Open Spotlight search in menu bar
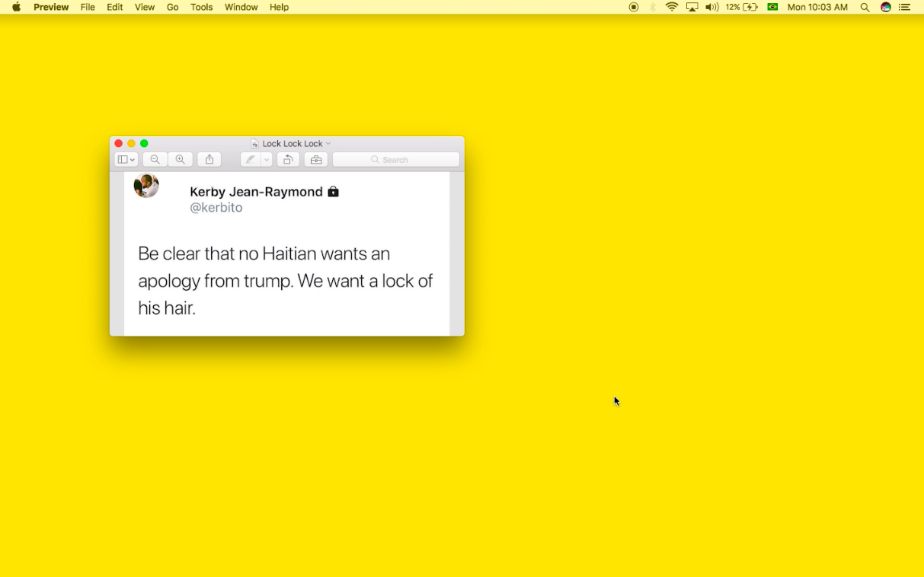Screen dimensions: 924x577 (865, 8)
